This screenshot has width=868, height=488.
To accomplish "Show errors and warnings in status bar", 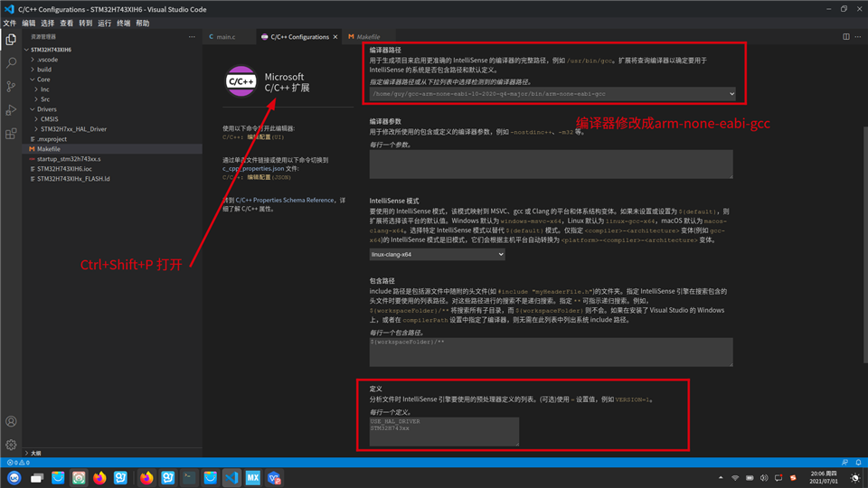I will 18,462.
